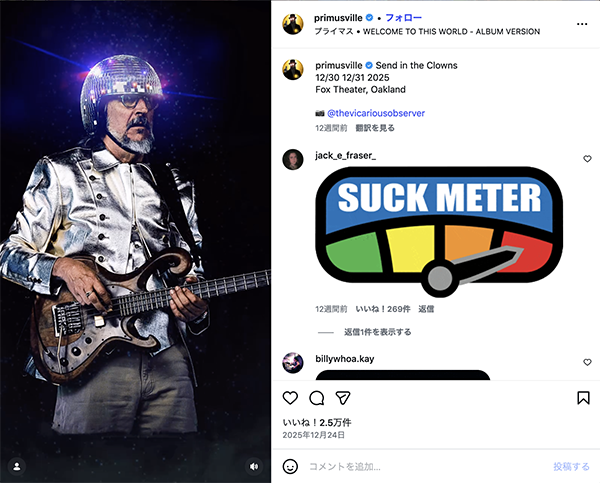Like jack_e_fraser_'s comment
Image resolution: width=600 pixels, height=483 pixels.
coord(587,159)
